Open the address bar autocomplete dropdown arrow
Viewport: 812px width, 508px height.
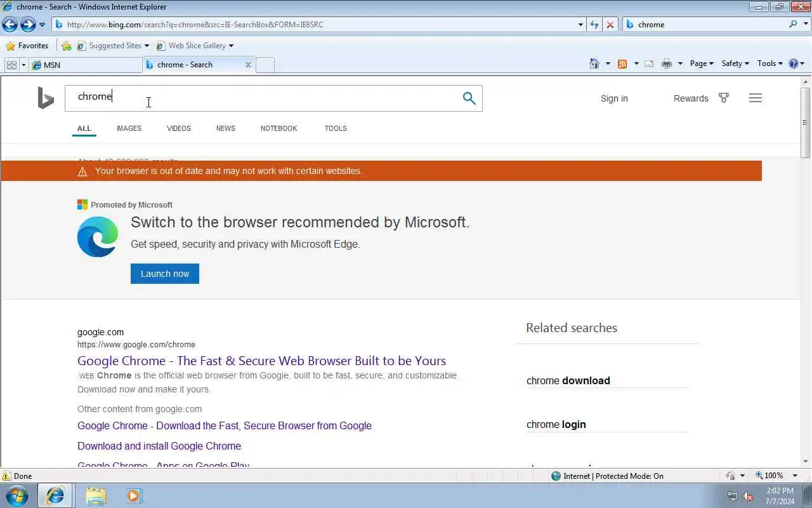[x=580, y=25]
